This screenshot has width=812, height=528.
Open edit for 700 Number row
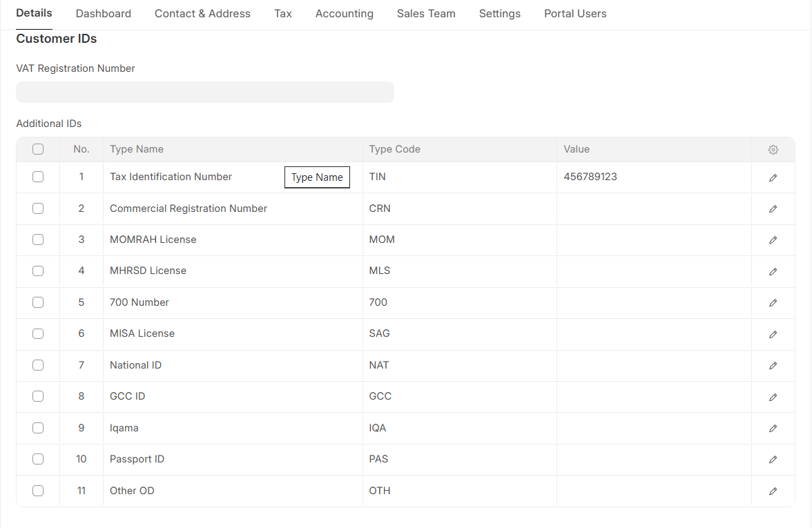point(773,303)
